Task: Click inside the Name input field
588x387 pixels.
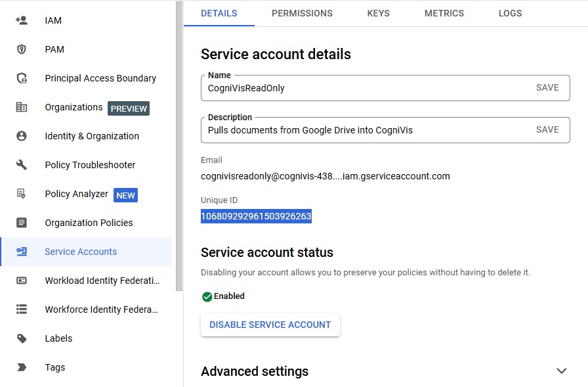Action: pyautogui.click(x=361, y=88)
